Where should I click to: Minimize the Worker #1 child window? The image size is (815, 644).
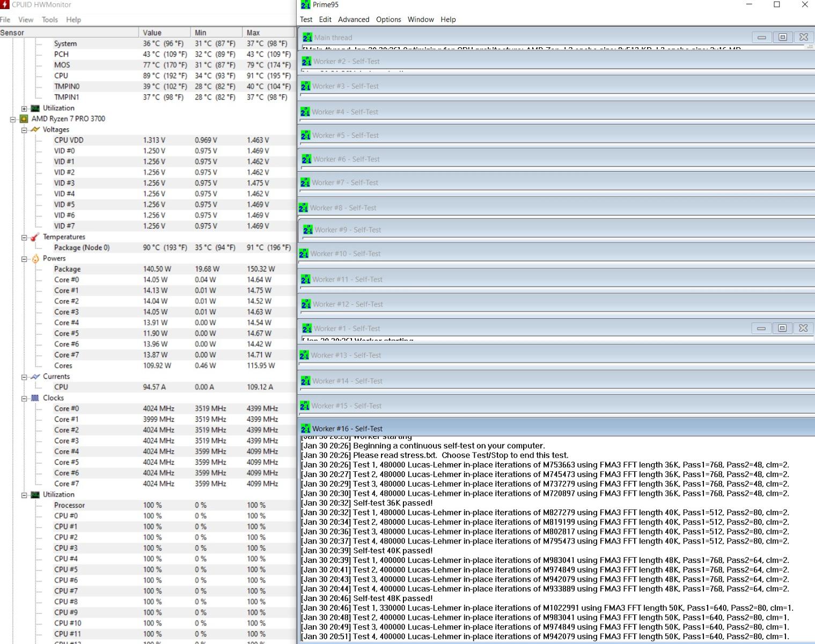pyautogui.click(x=761, y=328)
